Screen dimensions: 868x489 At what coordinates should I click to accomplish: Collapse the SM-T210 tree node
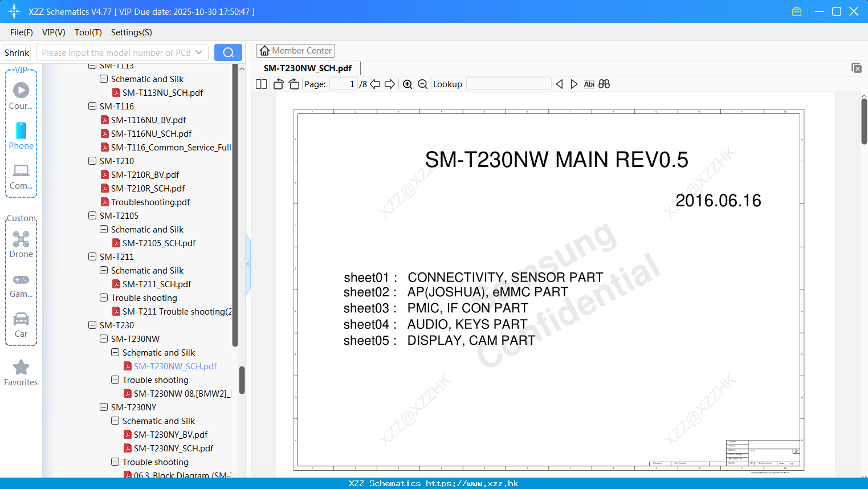click(92, 161)
